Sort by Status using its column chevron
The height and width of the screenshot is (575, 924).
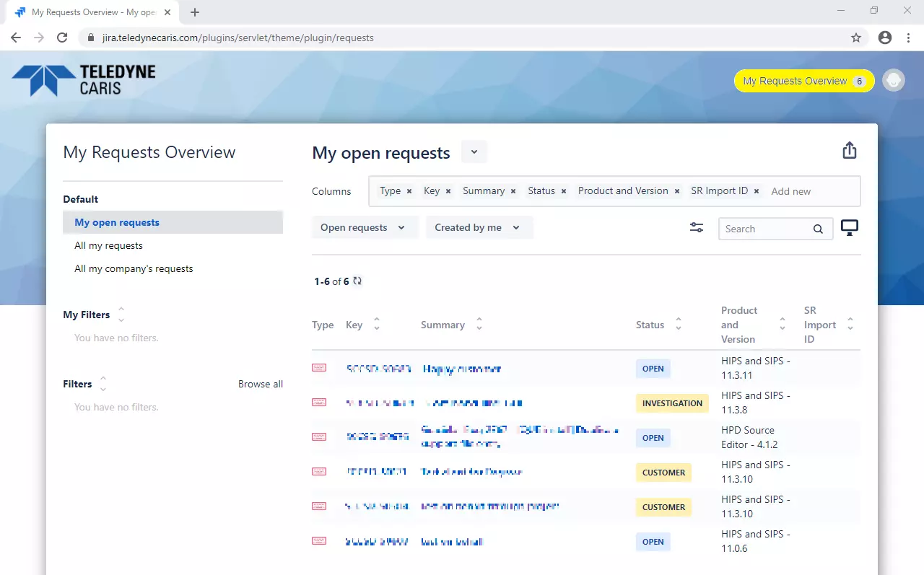point(677,325)
